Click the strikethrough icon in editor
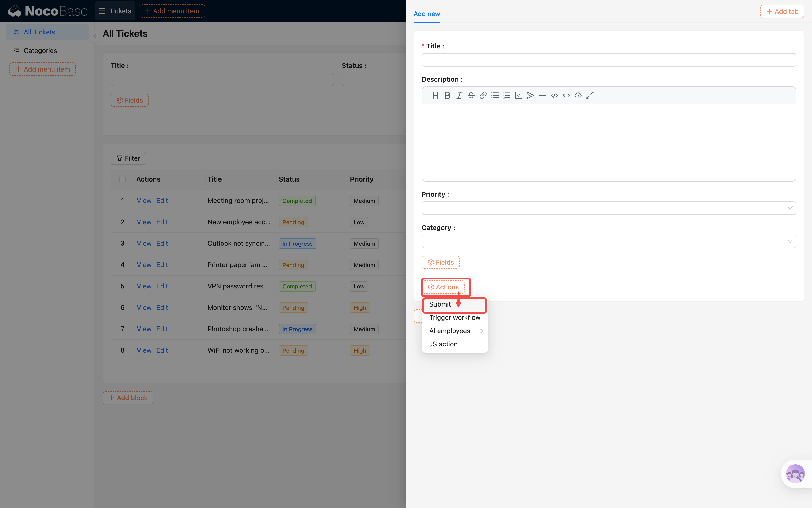Screen dimensions: 812x508 [x=471, y=96]
